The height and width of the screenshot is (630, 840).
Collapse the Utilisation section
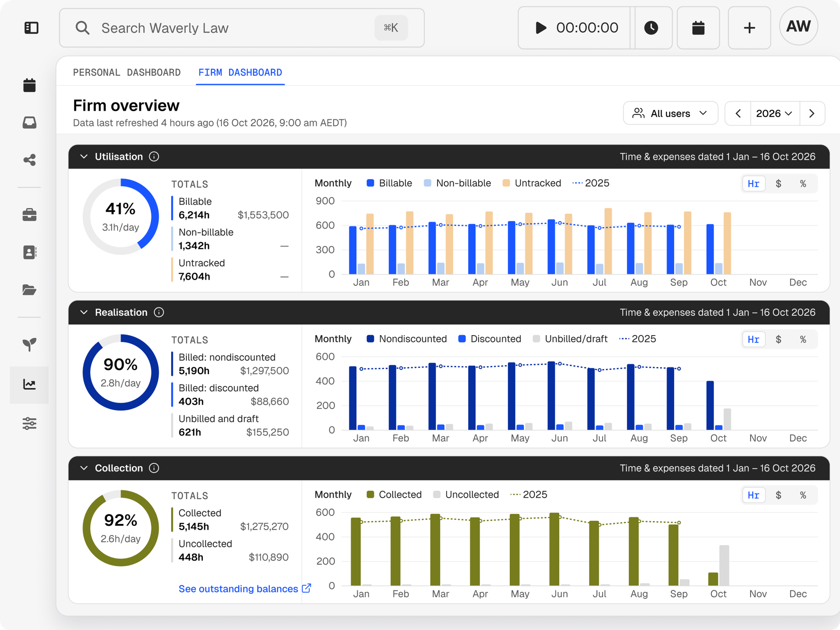coord(84,157)
